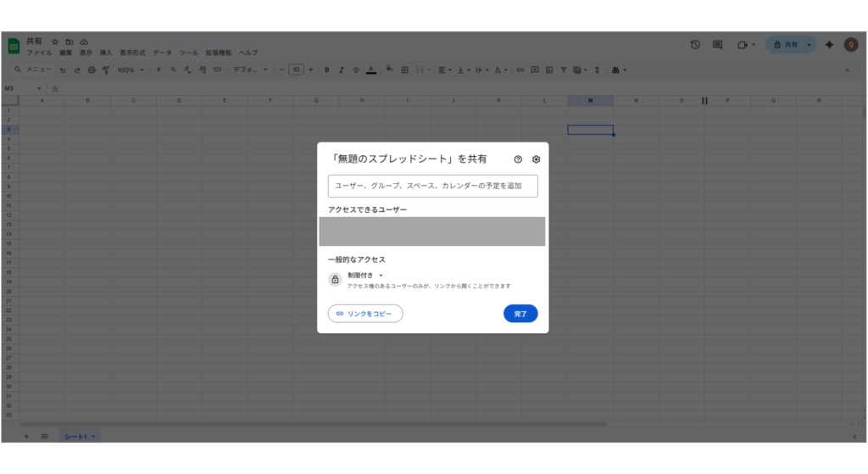Decrease decimal places
Viewport: 868px width, 474px height.
coord(187,70)
